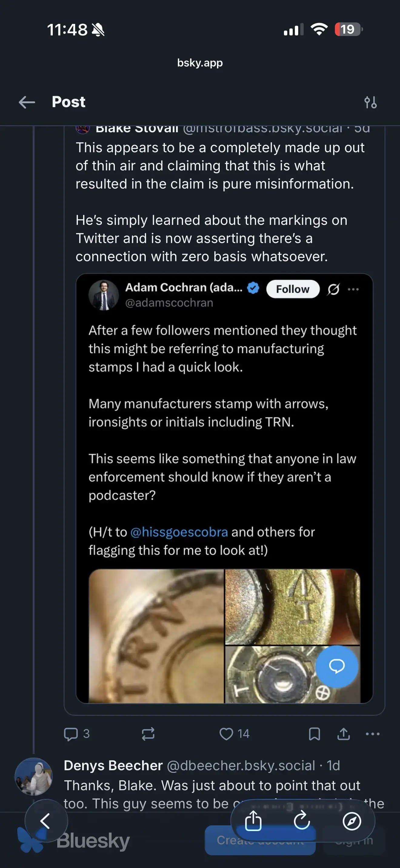Like the post via heart icon
Screen dimensions: 400x868
coord(226,734)
